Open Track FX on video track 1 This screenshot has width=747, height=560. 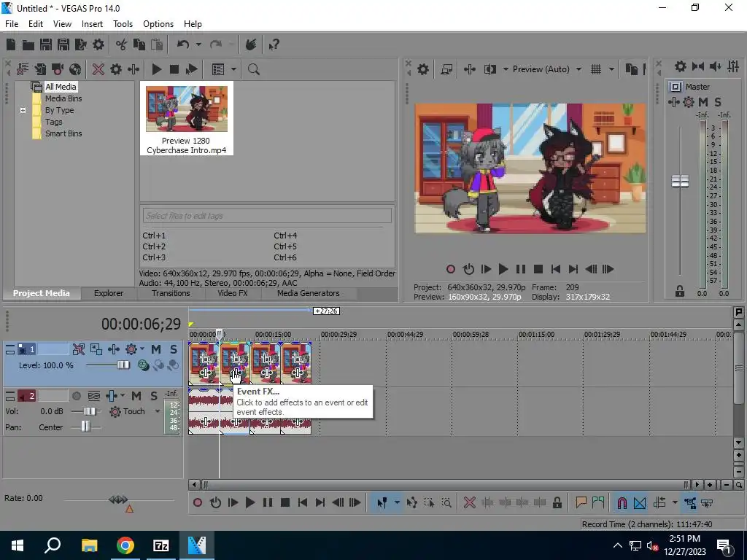click(x=113, y=349)
